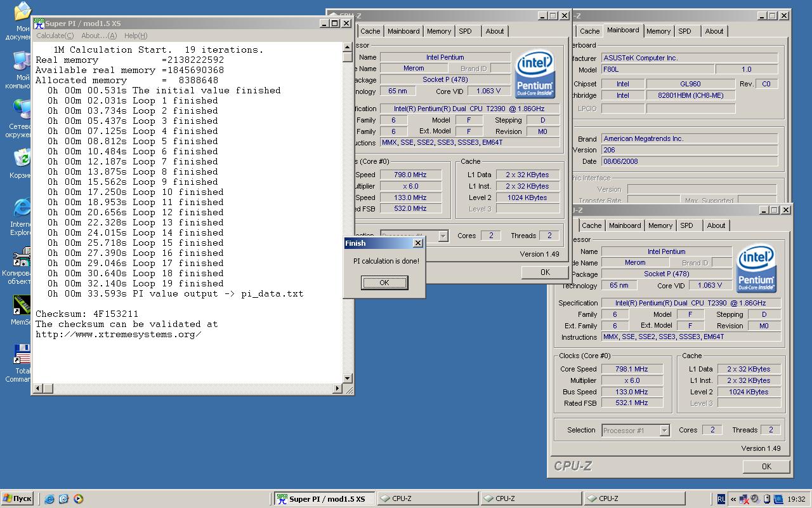Screen dimensions: 812x508
Task: Click the 'Loop 19 finished' row
Action: 136,283
